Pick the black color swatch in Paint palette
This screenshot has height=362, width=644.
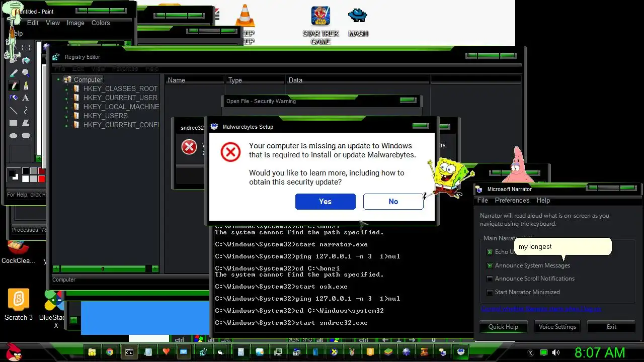click(26, 171)
